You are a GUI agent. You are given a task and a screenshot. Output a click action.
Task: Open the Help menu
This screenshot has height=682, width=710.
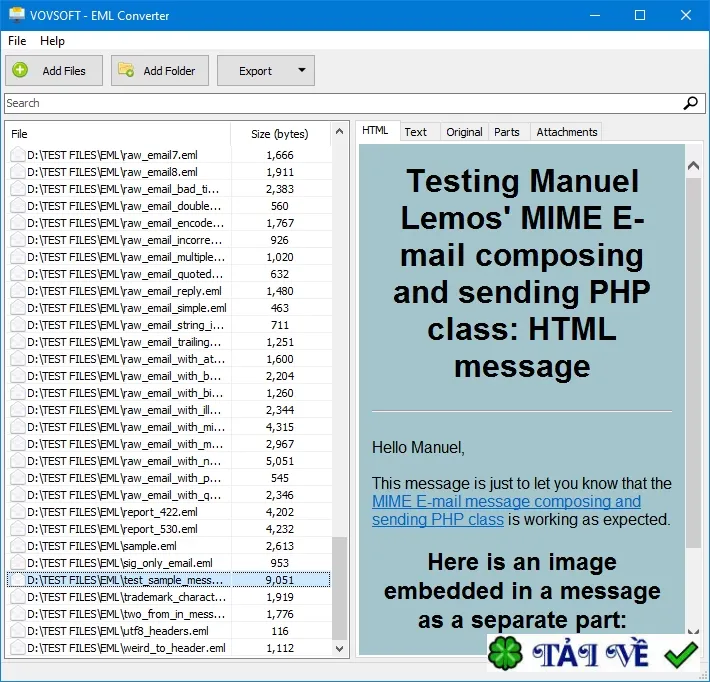click(53, 41)
